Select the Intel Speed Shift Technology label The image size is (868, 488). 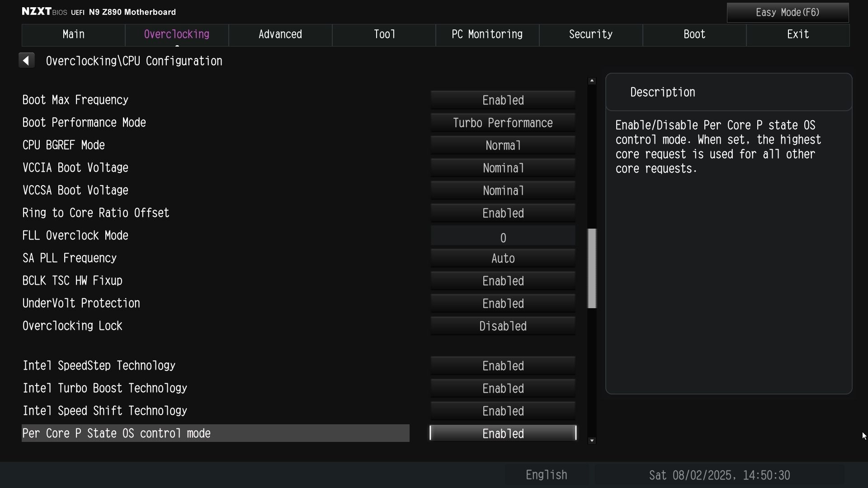(105, 411)
